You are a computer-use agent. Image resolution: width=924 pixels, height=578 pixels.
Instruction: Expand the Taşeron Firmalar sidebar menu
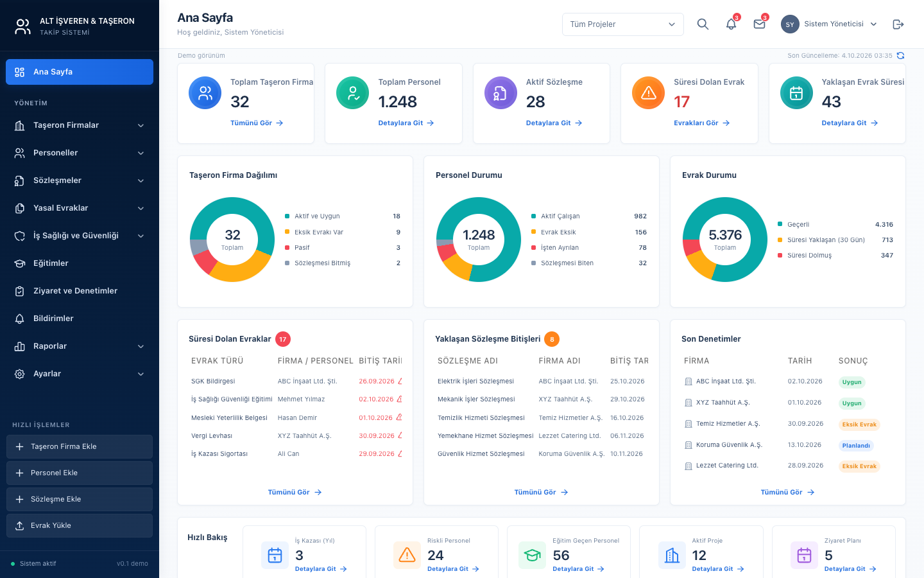click(80, 125)
